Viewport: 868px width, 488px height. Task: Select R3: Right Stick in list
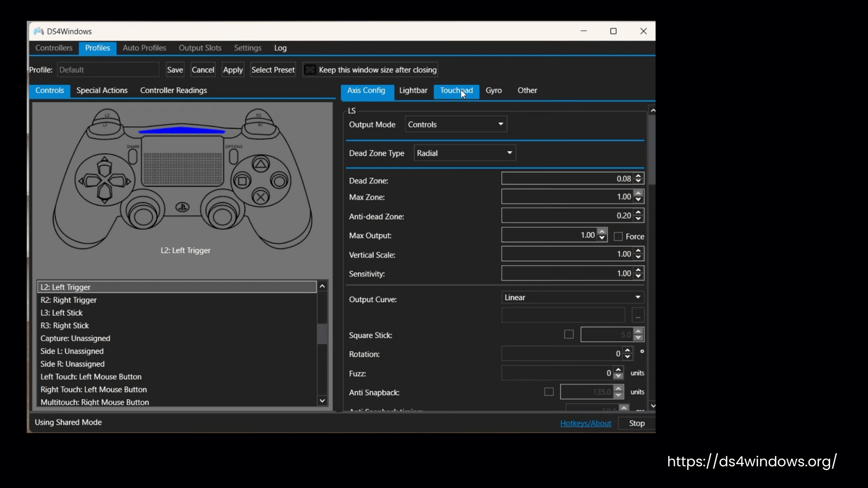(x=177, y=325)
